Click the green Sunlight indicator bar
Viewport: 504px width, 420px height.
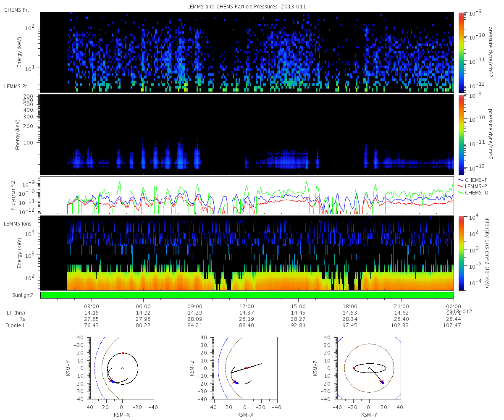click(247, 295)
